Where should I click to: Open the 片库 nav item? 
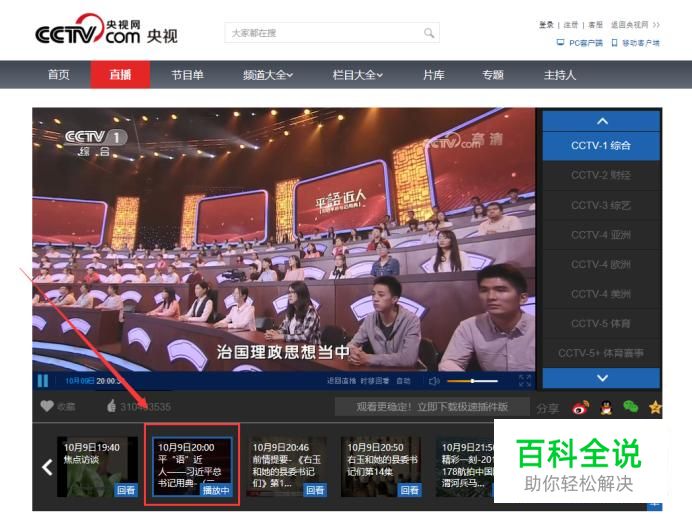434,75
